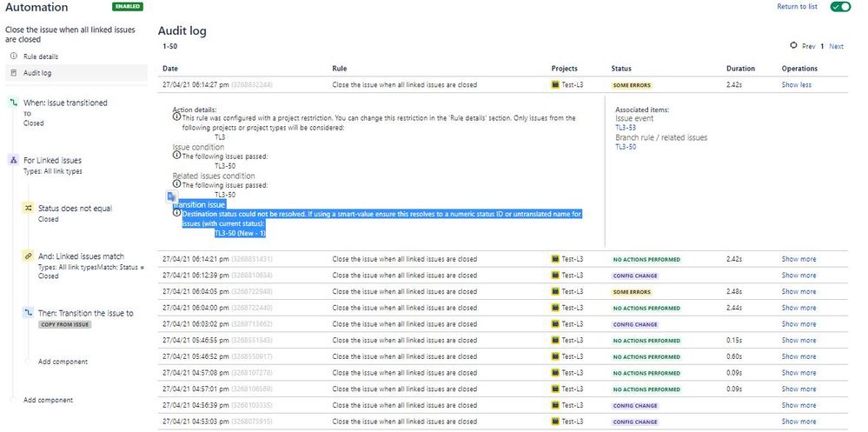
Task: Click Test-L3 project icon at 06:14:21 pm
Action: tap(555, 259)
